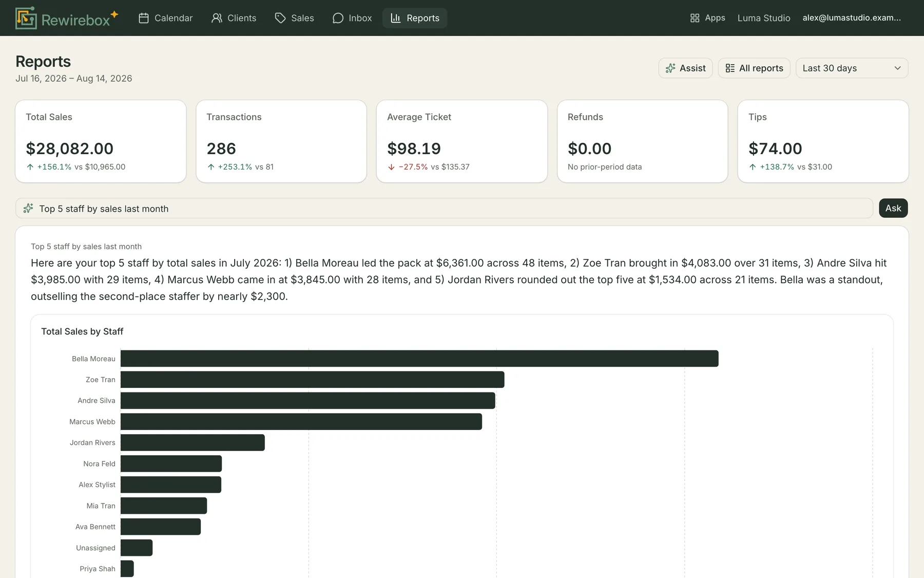Screen dimensions: 924x578
Task: Go to the Clients section
Action: [x=234, y=18]
